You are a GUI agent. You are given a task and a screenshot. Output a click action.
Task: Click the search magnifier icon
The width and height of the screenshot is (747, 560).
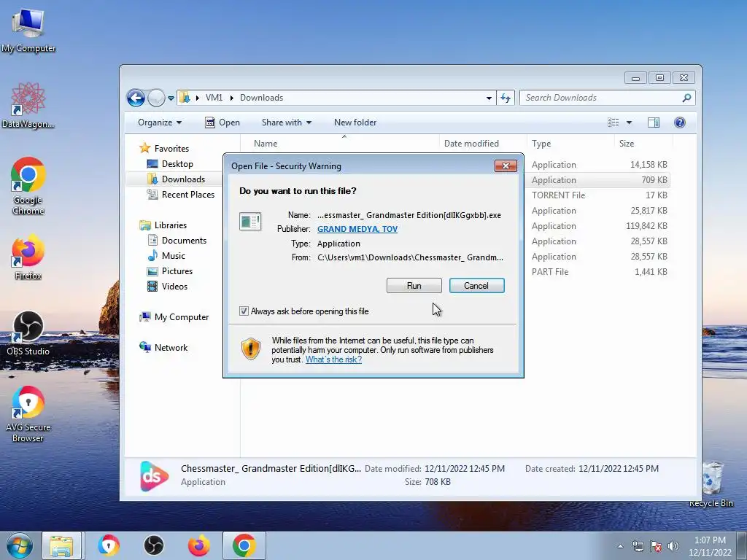(686, 98)
